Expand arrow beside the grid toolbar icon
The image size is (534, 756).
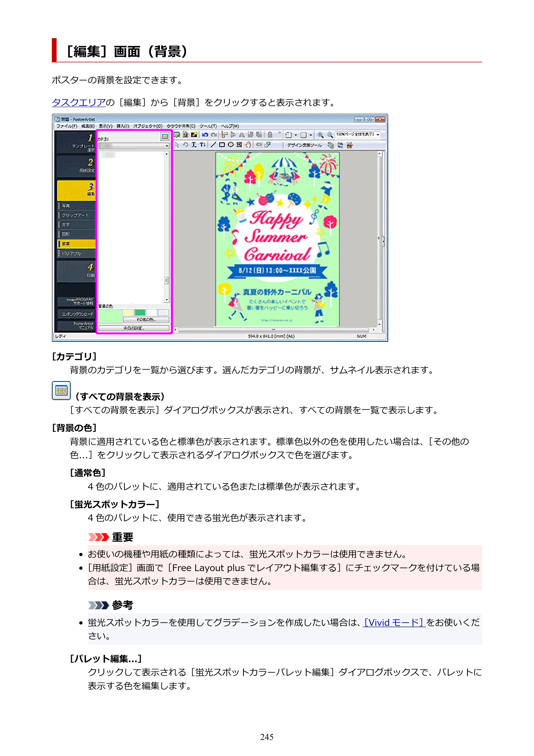[311, 135]
